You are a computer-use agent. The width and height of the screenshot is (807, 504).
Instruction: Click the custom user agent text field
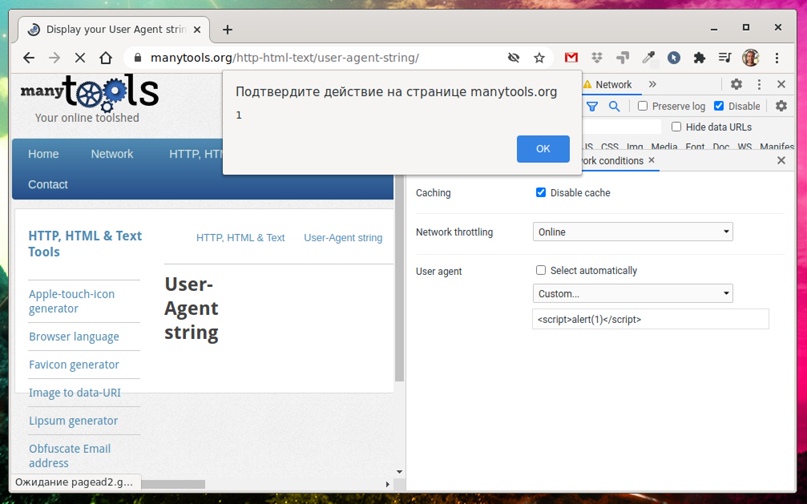point(650,320)
